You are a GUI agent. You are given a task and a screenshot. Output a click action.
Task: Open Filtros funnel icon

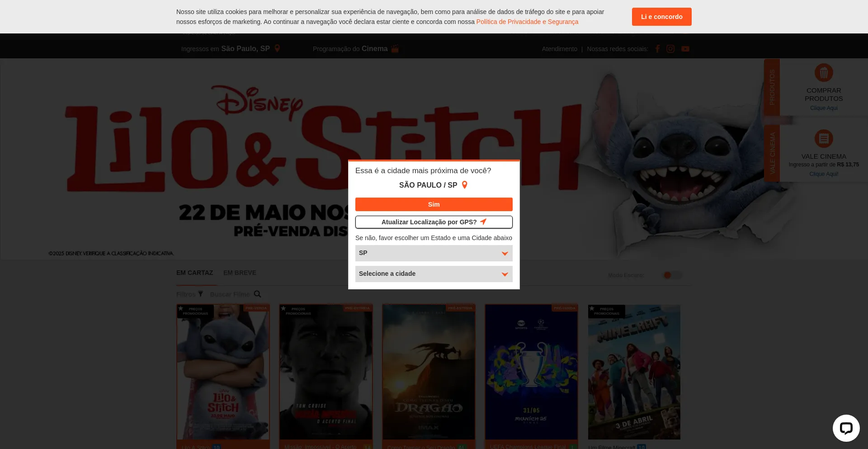(200, 294)
